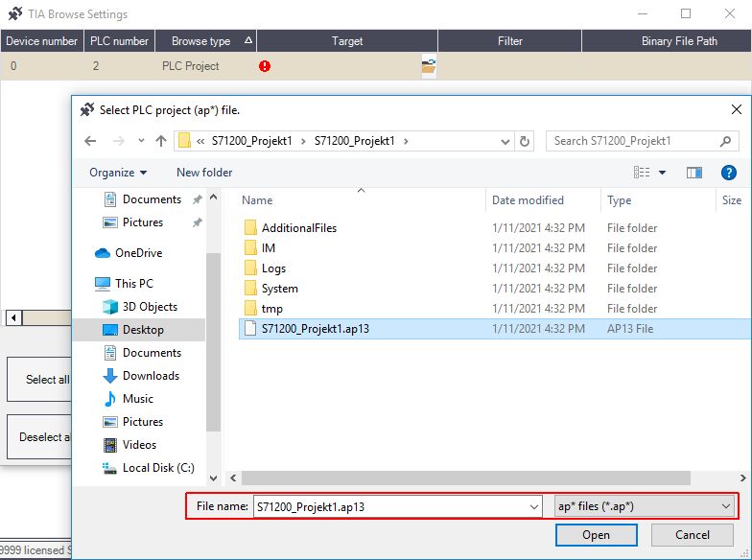
Task: Click the Open button
Action: [597, 535]
